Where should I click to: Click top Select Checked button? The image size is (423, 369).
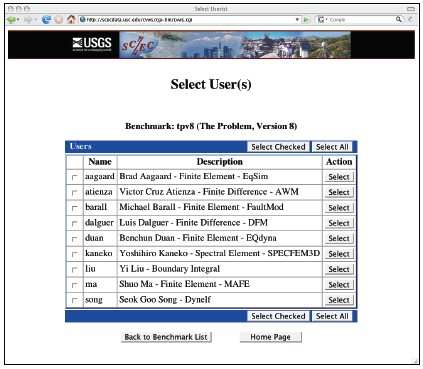point(278,147)
